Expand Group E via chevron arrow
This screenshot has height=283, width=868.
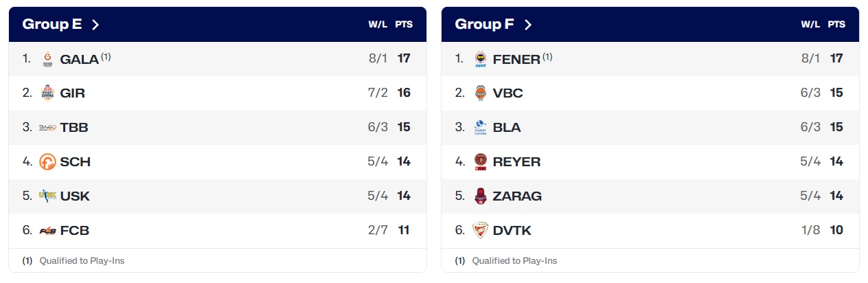point(95,25)
